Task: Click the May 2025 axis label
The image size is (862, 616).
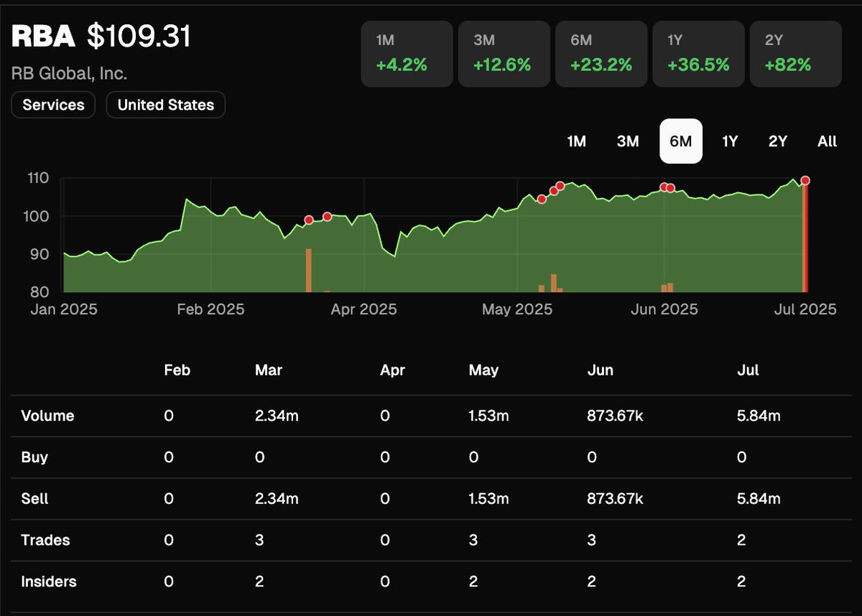Action: coord(516,309)
